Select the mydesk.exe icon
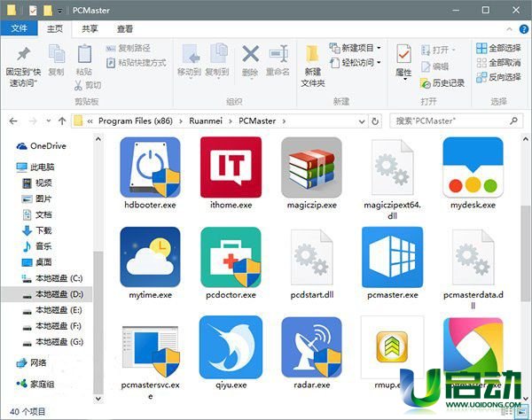The width and height of the screenshot is (532, 420). 473,167
